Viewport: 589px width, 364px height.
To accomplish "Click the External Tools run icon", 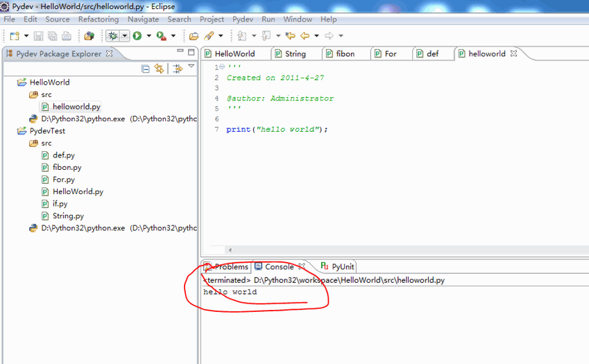I will click(161, 36).
